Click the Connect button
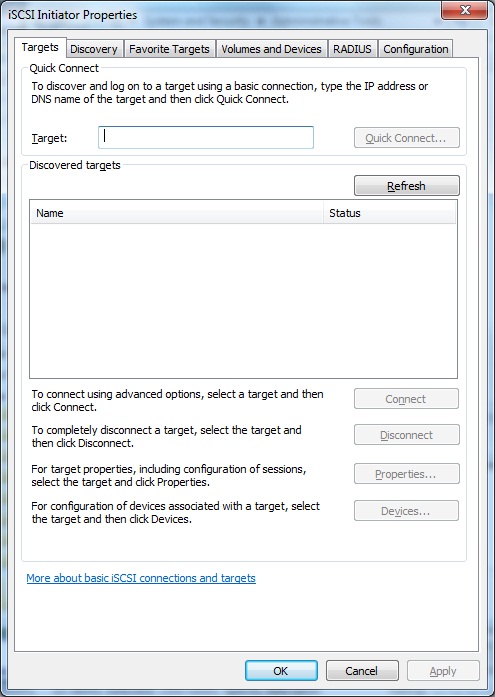The height and width of the screenshot is (697, 495). tap(406, 399)
